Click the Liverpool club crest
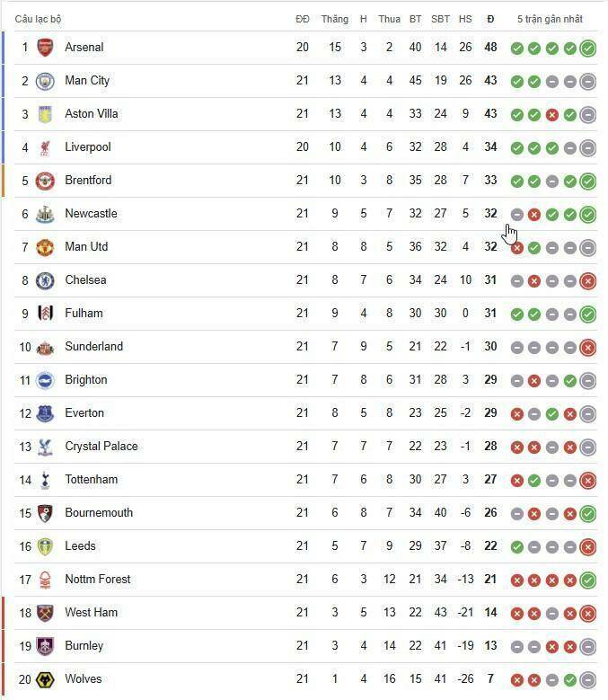The height and width of the screenshot is (700, 608). pos(45,147)
